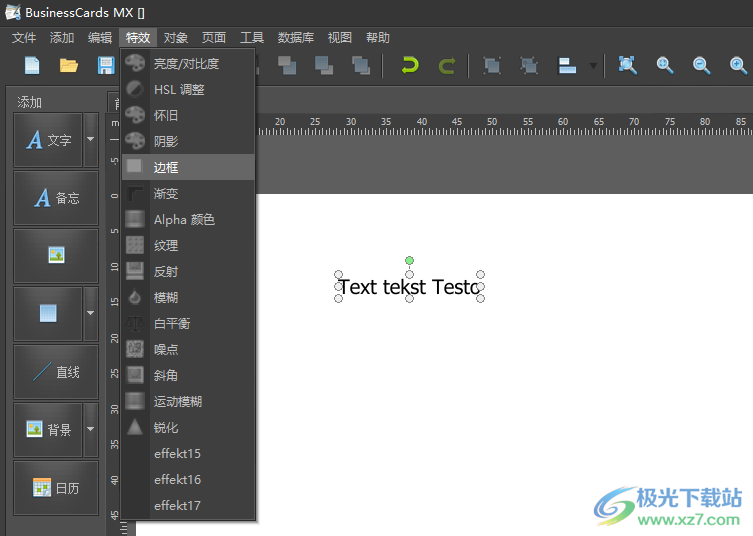The image size is (753, 536).
Task: Expand the 文字 text button dropdown arrow
Action: (x=91, y=140)
